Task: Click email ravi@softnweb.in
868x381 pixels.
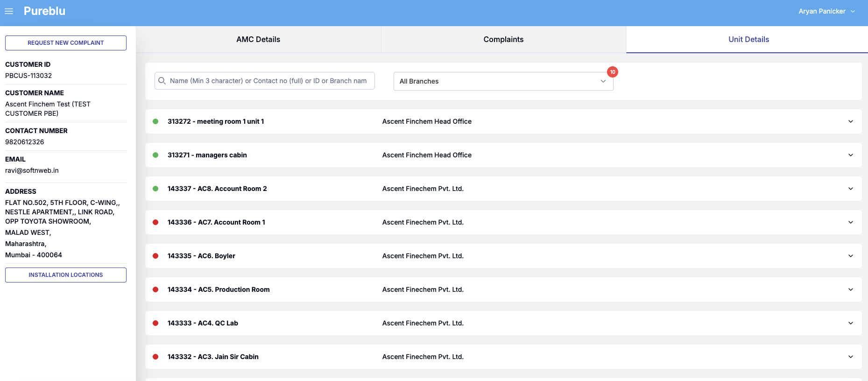Action: coord(32,170)
